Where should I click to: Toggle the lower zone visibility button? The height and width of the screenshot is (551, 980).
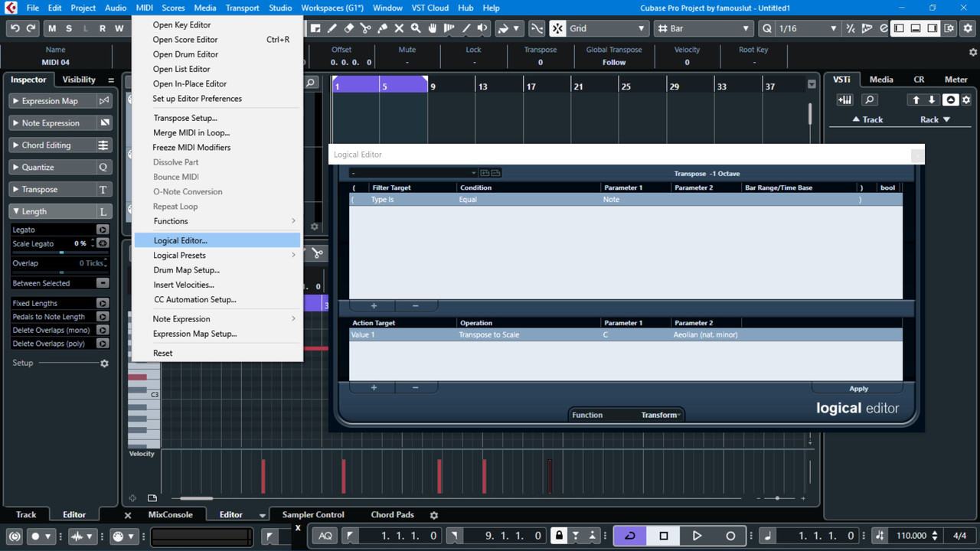coord(916,28)
